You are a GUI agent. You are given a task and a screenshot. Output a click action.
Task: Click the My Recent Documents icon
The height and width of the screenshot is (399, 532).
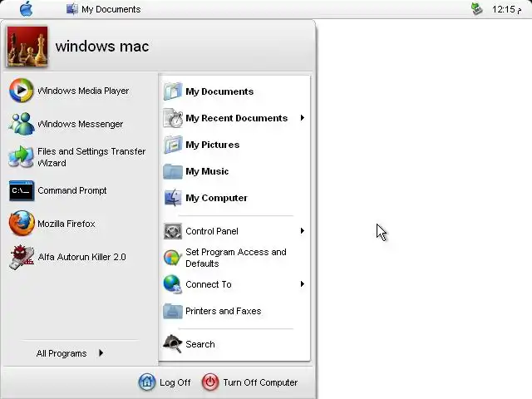(173, 118)
